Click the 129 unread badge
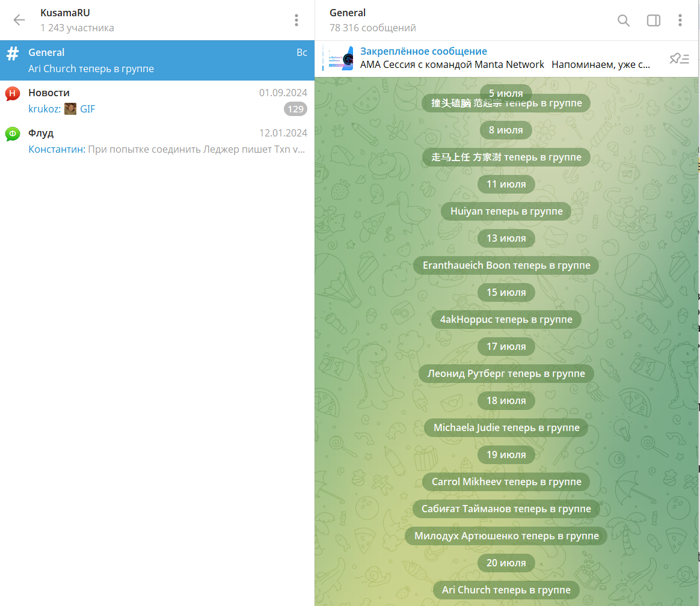Screen dimensions: 700x606 [x=295, y=109]
